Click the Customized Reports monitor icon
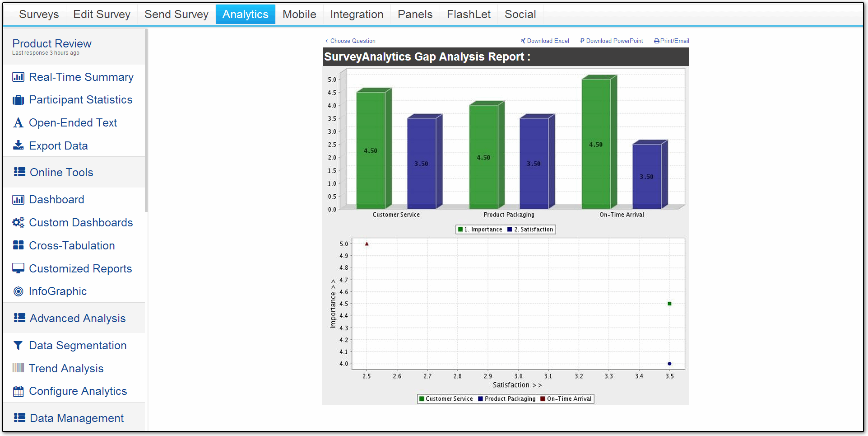 (18, 268)
